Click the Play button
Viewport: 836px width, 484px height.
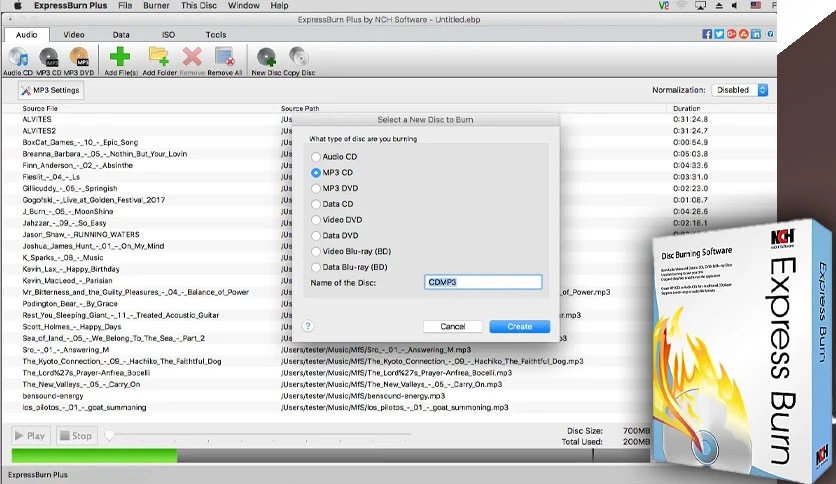[31, 435]
